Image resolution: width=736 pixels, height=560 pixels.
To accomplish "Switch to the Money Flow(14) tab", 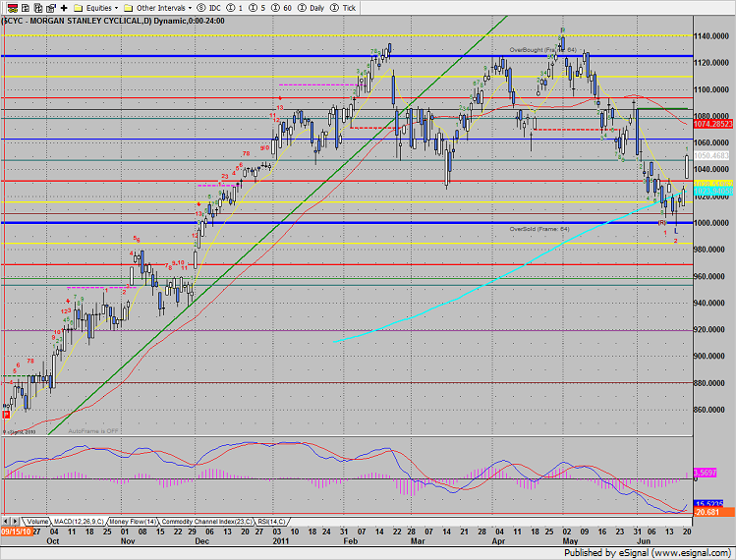I will coord(133,522).
